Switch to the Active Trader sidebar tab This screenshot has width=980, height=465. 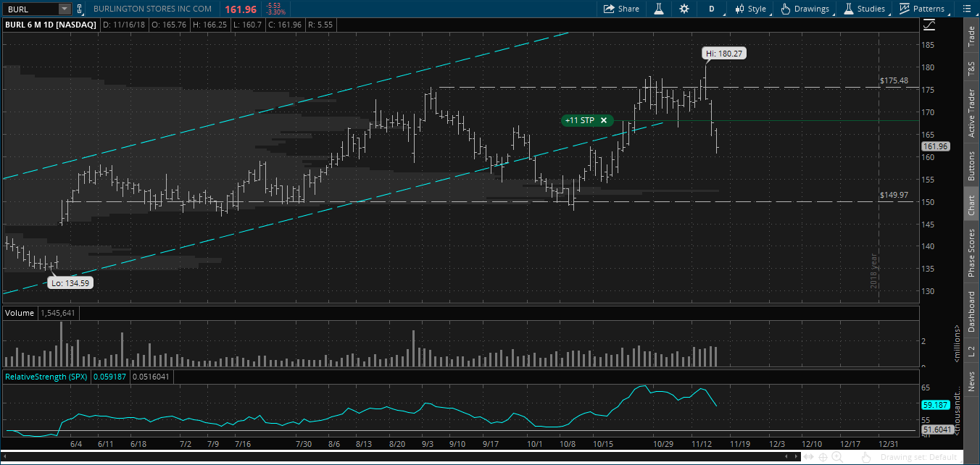pyautogui.click(x=971, y=114)
